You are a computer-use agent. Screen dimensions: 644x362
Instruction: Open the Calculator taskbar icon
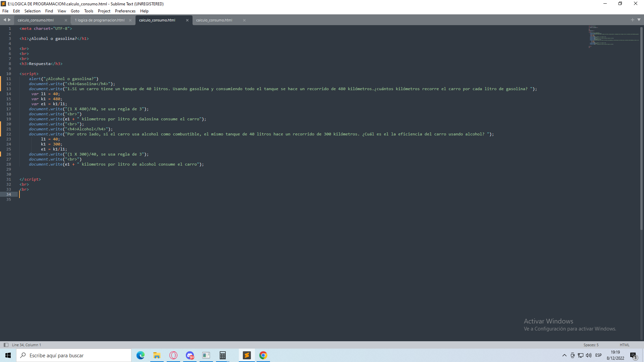pos(223,355)
